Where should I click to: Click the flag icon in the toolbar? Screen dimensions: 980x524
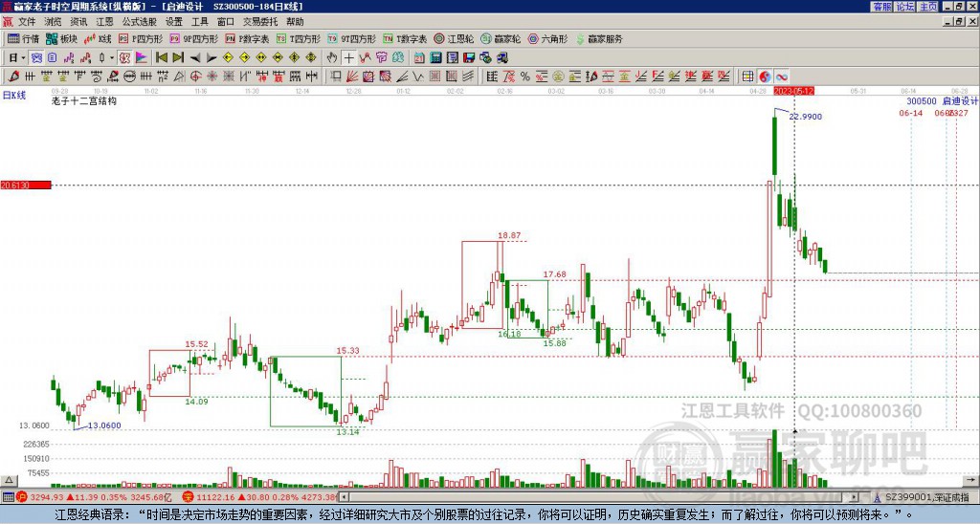click(x=142, y=58)
